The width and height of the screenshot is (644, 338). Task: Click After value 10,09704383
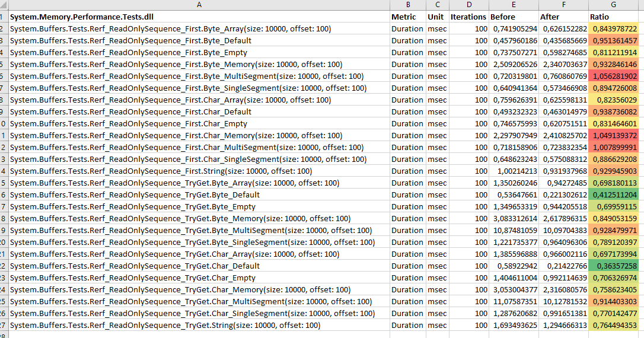click(x=563, y=231)
